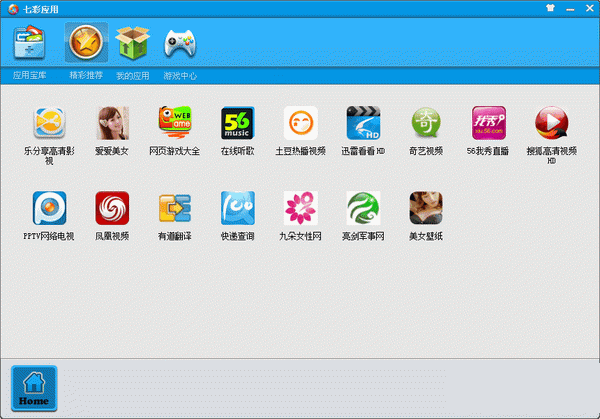Click the 网页游戏大全 label text
600x419 pixels.
point(175,151)
